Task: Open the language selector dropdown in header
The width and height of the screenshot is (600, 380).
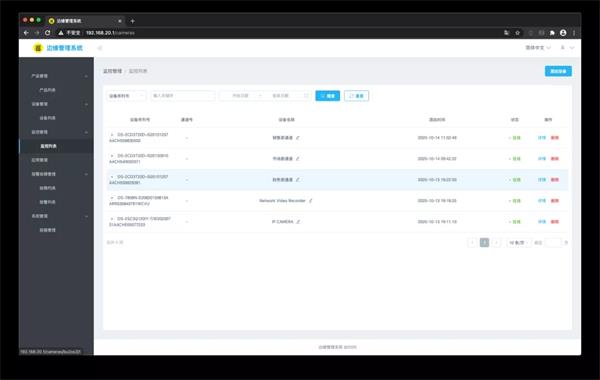Action: pos(538,48)
